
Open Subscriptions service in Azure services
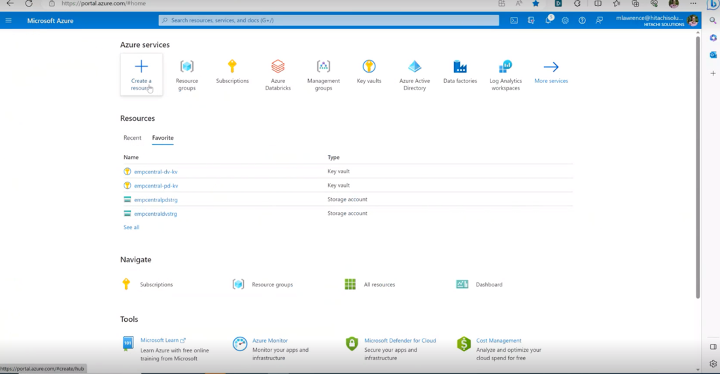(232, 72)
